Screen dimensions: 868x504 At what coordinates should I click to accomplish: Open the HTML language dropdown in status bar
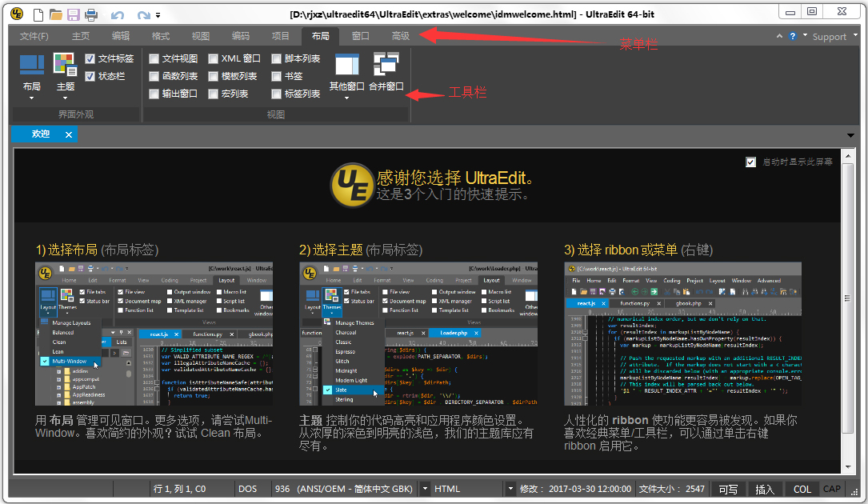(x=510, y=489)
